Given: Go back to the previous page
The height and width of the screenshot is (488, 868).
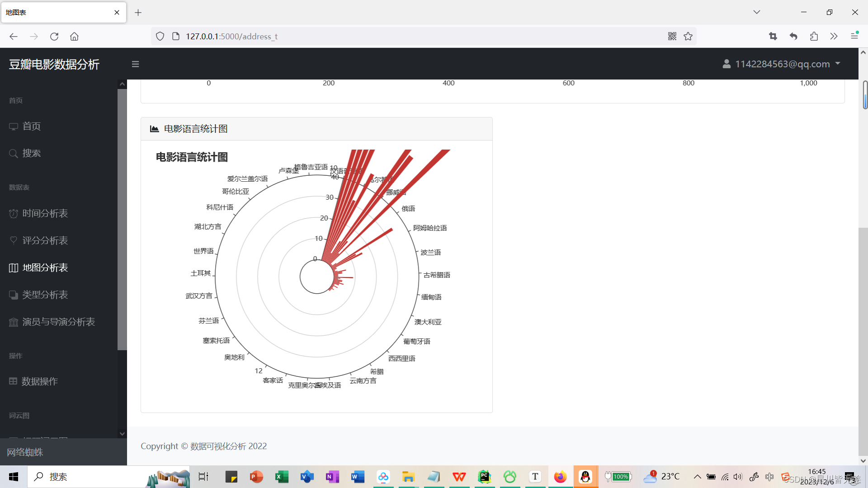Looking at the screenshot, I should point(14,37).
